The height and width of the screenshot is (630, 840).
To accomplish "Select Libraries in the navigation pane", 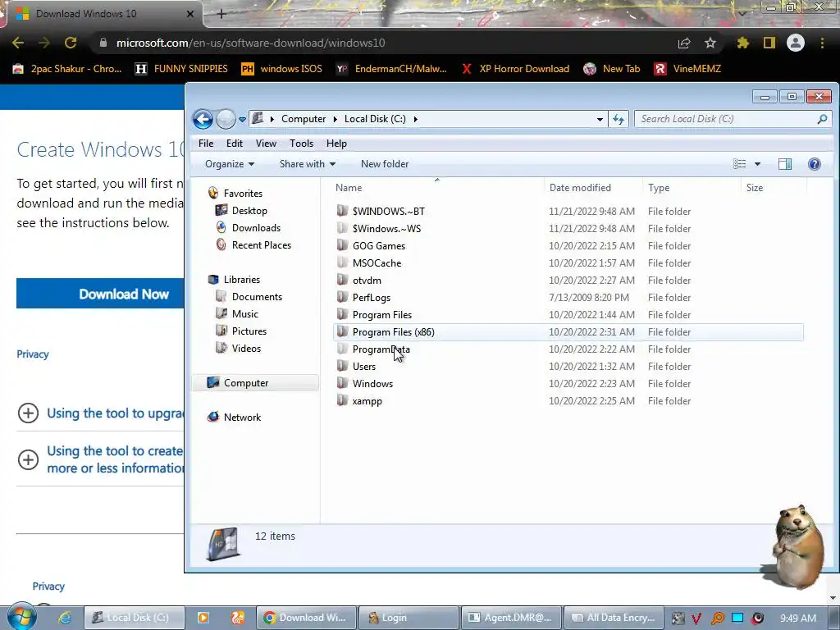I will click(242, 280).
